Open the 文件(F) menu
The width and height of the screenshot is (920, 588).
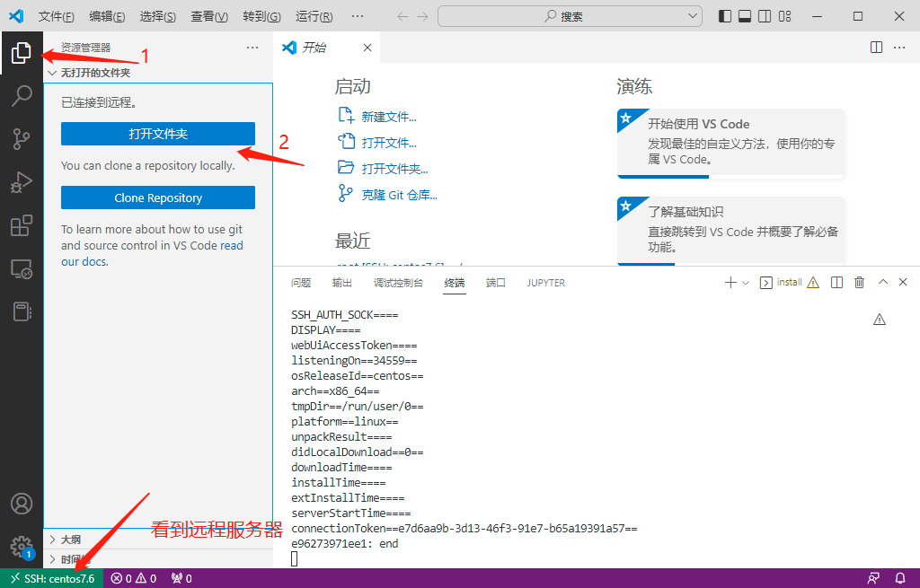(57, 16)
